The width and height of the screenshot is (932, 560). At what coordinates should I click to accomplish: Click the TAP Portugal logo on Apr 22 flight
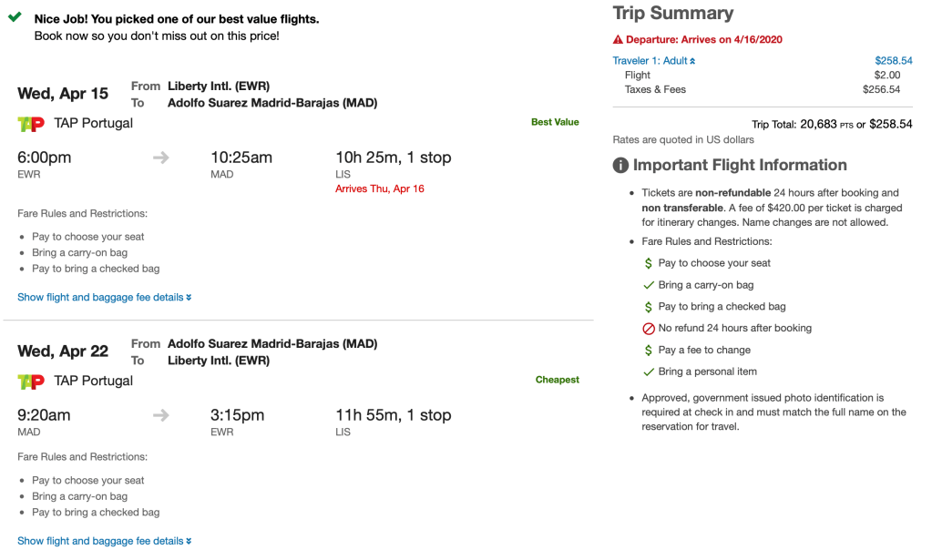point(31,382)
